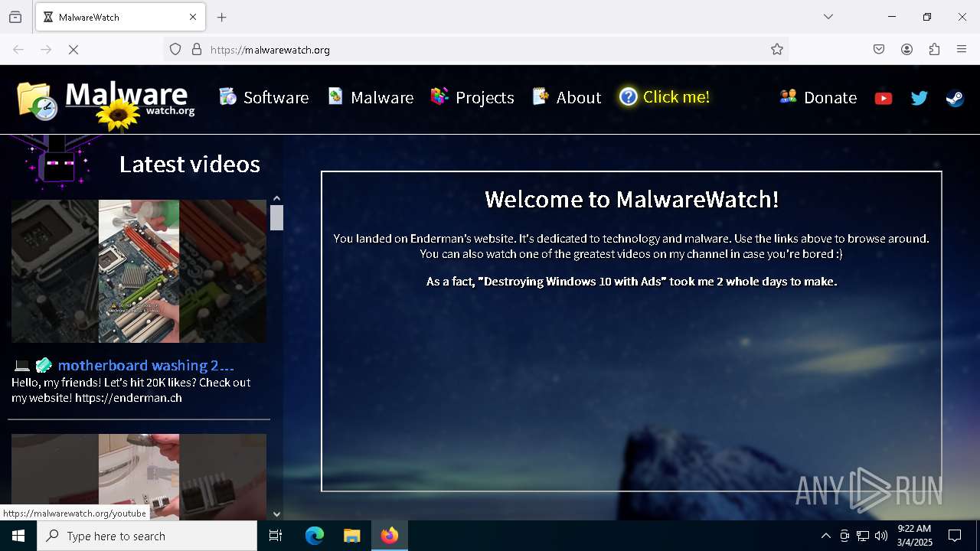Open the notification center icon
980x551 pixels.
coord(955,536)
